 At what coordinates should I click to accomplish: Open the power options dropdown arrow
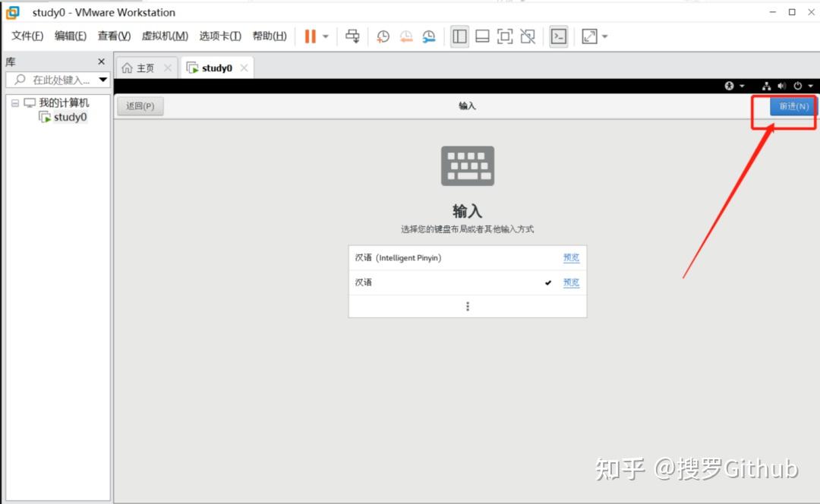click(325, 36)
